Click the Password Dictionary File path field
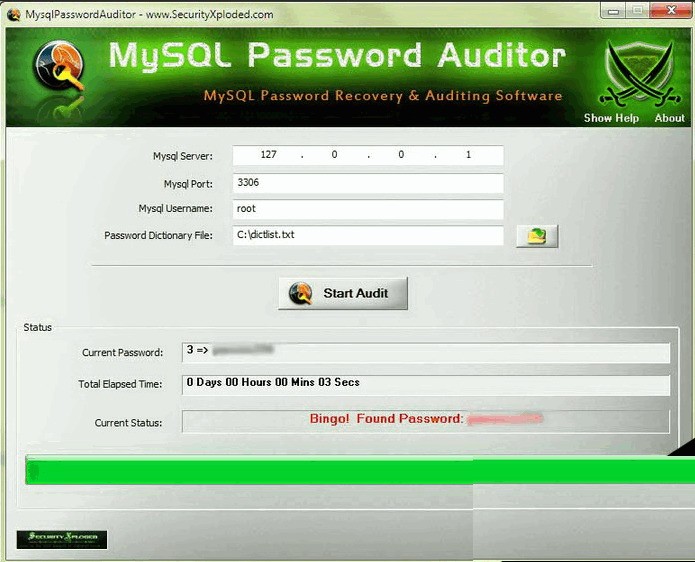Image resolution: width=695 pixels, height=562 pixels. click(x=368, y=235)
